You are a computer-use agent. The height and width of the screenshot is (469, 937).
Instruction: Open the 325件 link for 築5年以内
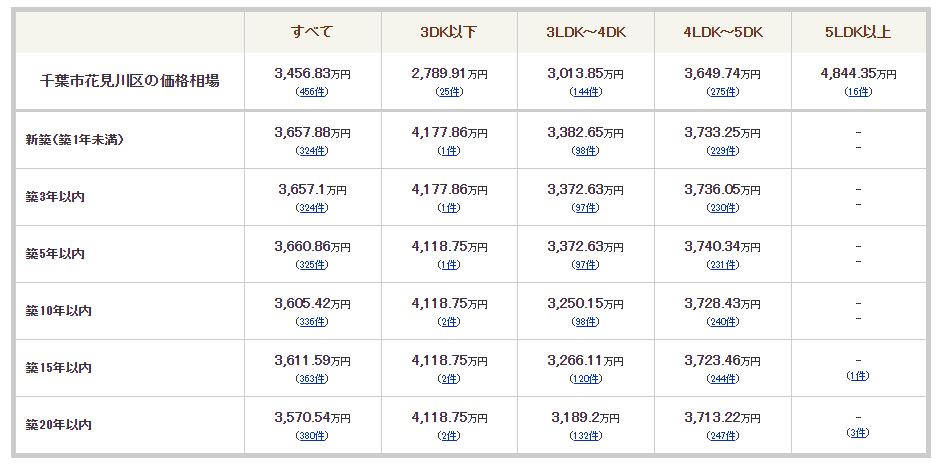pyautogui.click(x=312, y=265)
